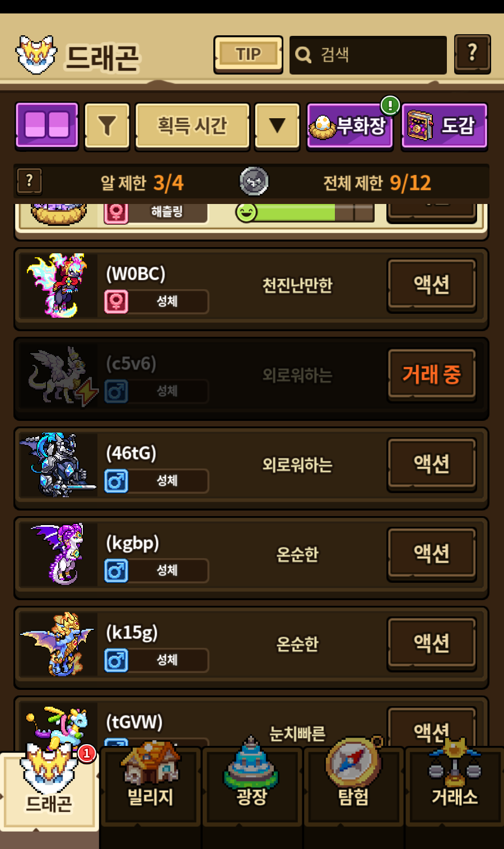Image resolution: width=504 pixels, height=849 pixels.
Task: Open the 부화장 hatchery
Action: click(x=350, y=126)
